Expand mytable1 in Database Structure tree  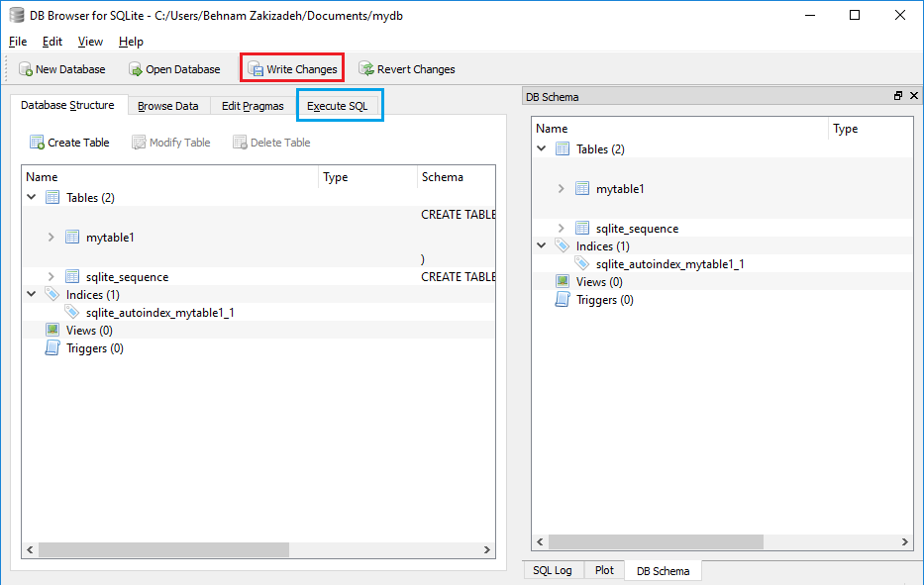(x=51, y=238)
